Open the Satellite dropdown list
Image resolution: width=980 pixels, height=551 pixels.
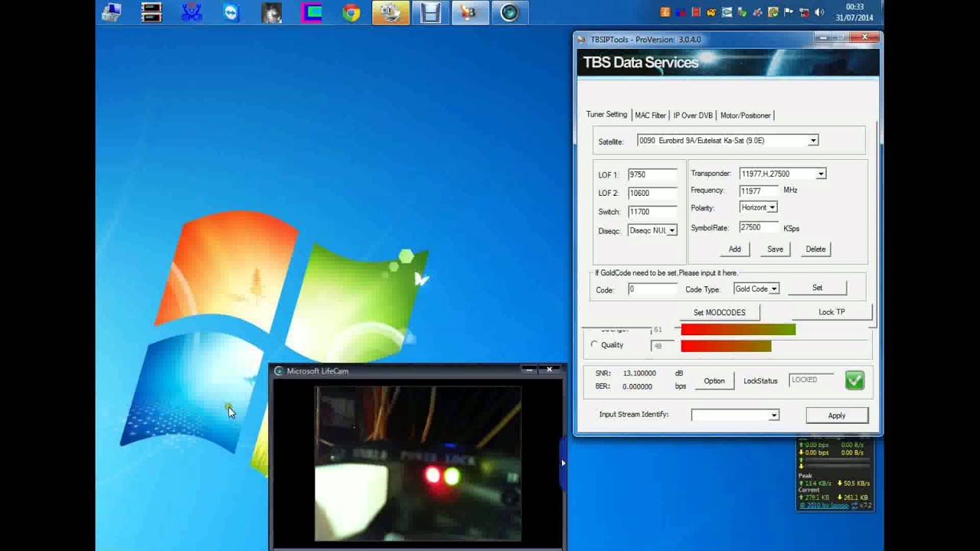(x=813, y=141)
